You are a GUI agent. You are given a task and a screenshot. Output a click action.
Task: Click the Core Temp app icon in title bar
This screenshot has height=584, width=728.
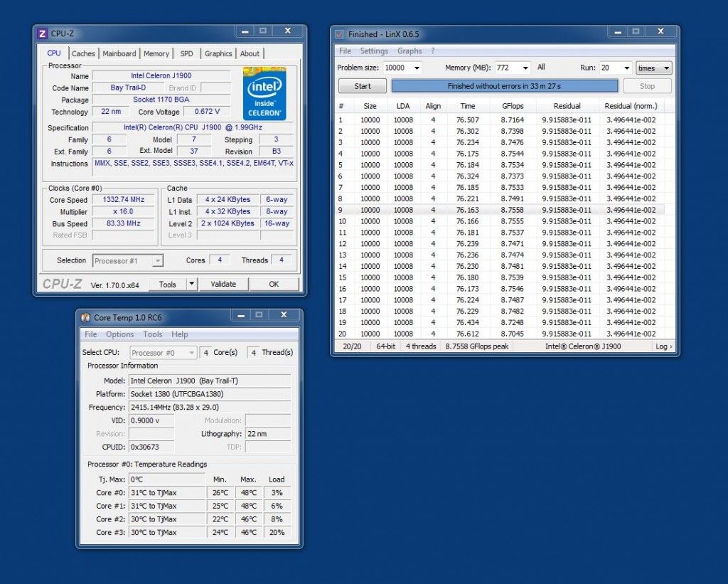(x=85, y=317)
